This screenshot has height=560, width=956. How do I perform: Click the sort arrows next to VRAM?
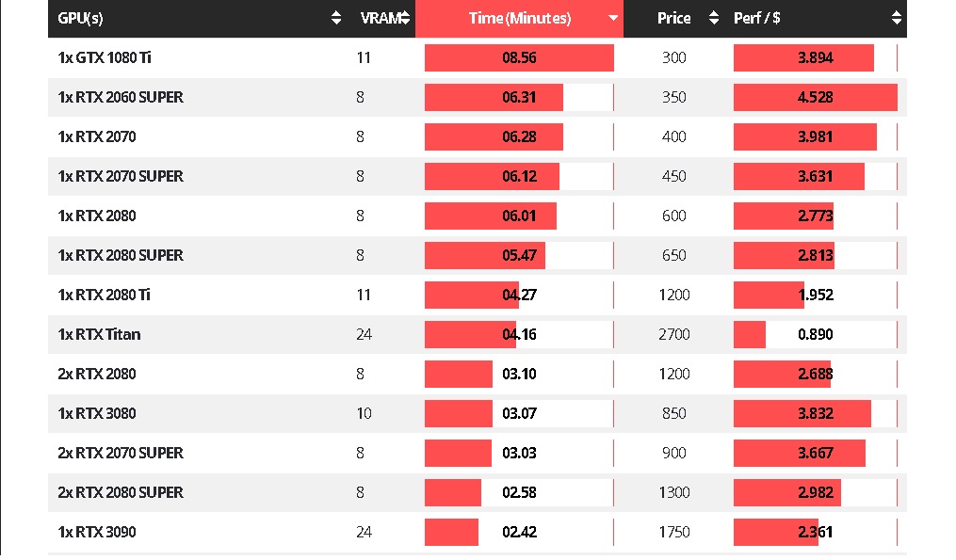click(x=405, y=18)
